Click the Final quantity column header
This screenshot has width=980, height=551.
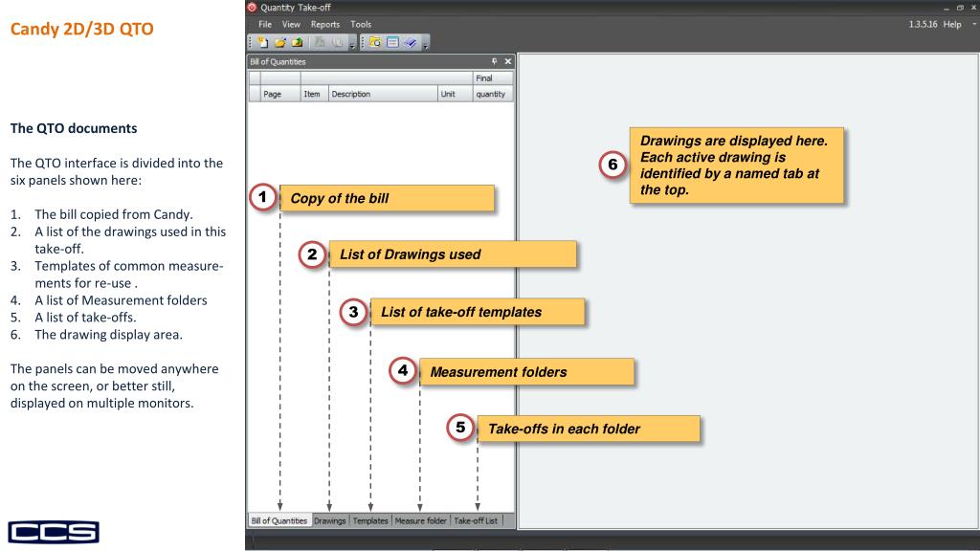[x=493, y=86]
